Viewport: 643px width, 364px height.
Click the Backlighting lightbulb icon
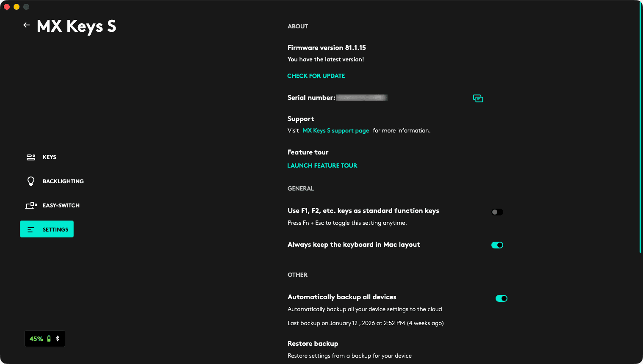click(31, 182)
